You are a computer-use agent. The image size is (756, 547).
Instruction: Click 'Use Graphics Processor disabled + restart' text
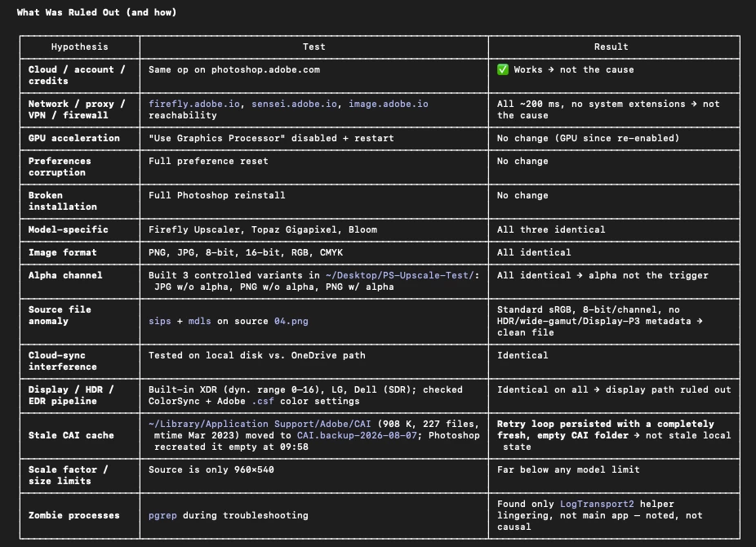(271, 138)
